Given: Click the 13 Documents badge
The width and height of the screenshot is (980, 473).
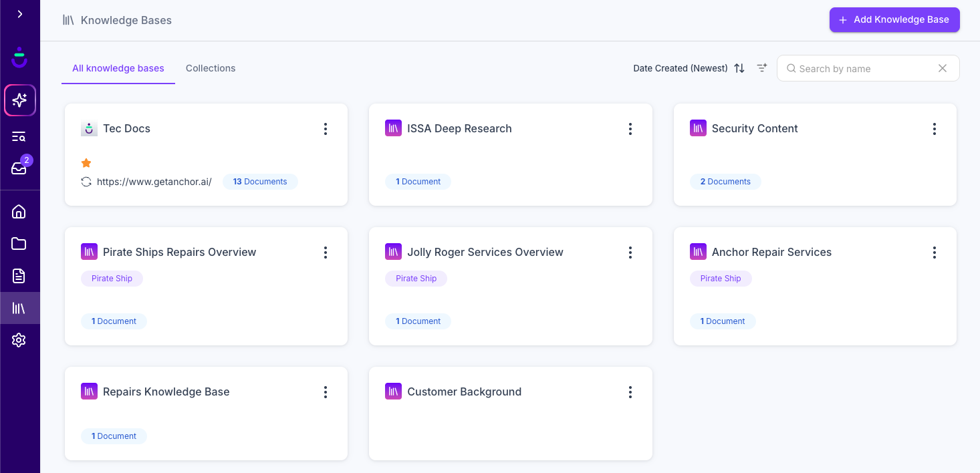Looking at the screenshot, I should [x=260, y=182].
